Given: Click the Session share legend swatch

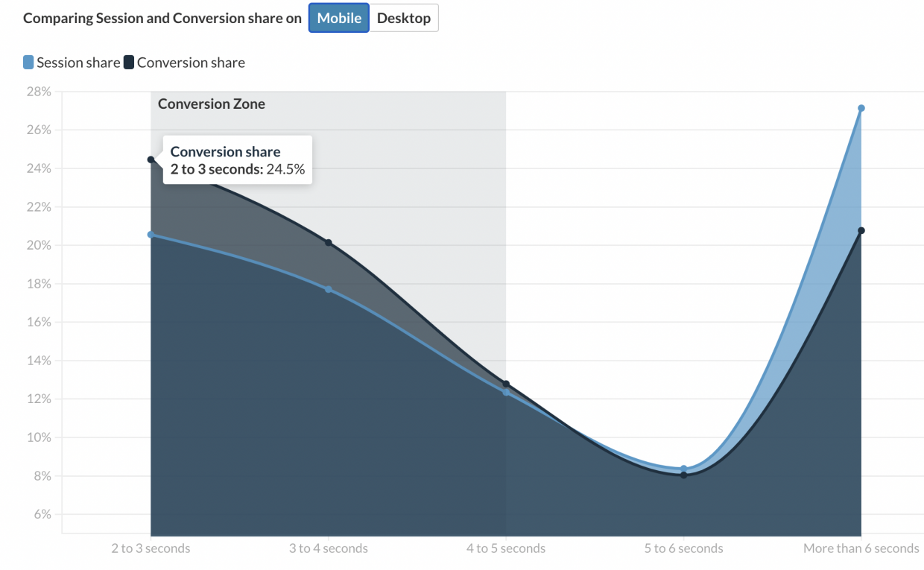Looking at the screenshot, I should (28, 63).
